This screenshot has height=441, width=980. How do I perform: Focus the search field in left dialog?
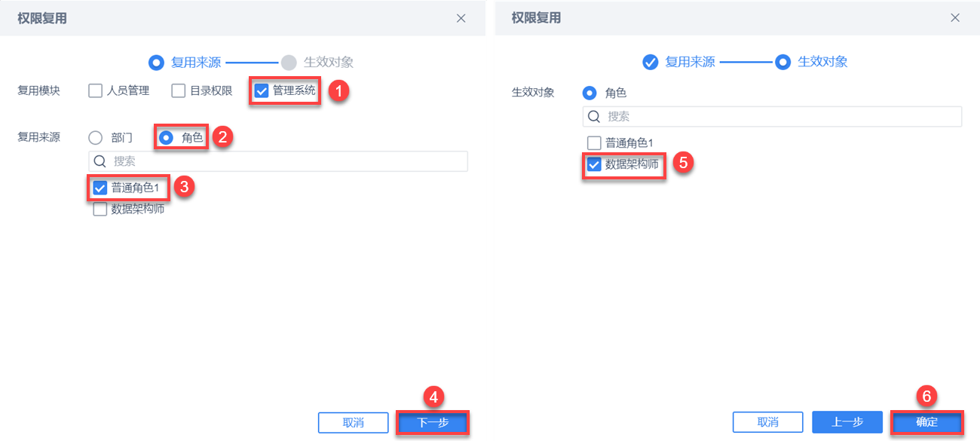point(278,161)
